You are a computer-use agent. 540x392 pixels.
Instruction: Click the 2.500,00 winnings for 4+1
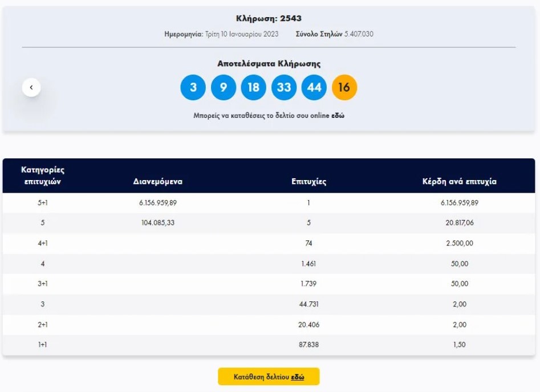pos(460,243)
